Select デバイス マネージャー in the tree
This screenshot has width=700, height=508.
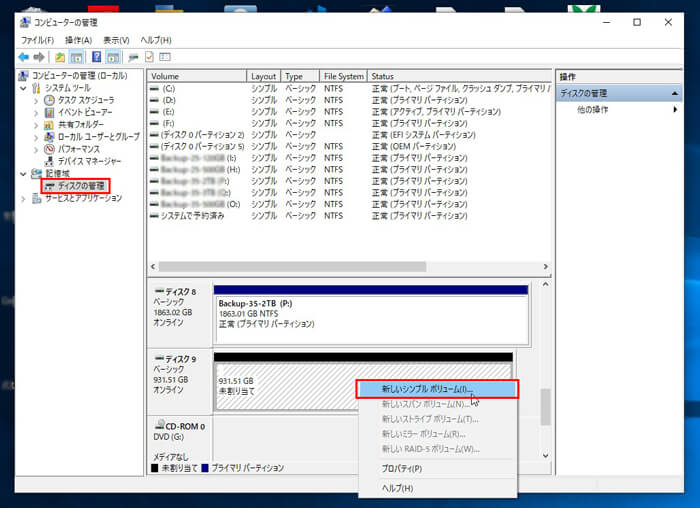pos(89,161)
